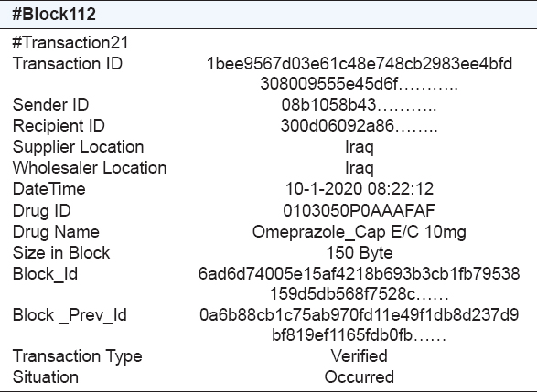The height and width of the screenshot is (392, 537).
Task: Select the Supplier Location Iraq value
Action: coord(360,147)
